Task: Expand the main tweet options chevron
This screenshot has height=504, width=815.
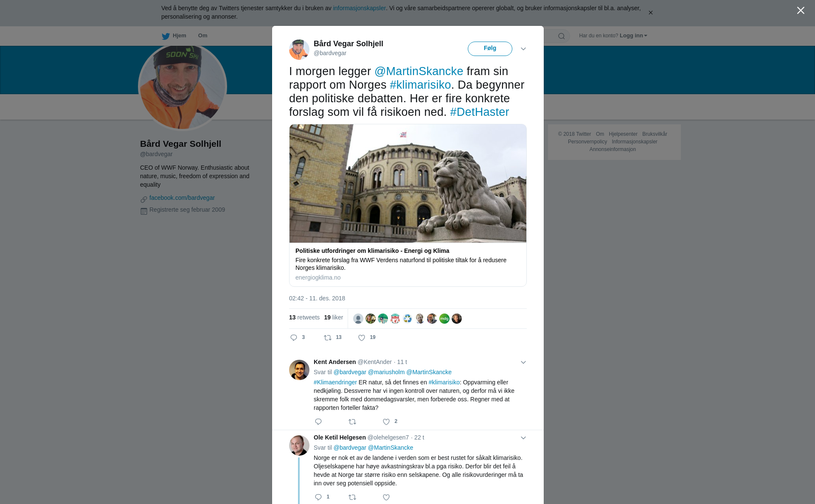Action: [523, 49]
